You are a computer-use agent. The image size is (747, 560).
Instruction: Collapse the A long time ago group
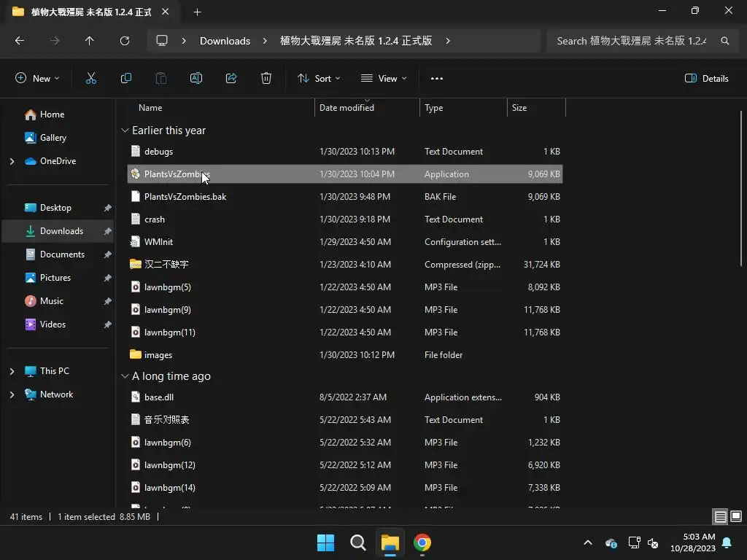point(125,376)
